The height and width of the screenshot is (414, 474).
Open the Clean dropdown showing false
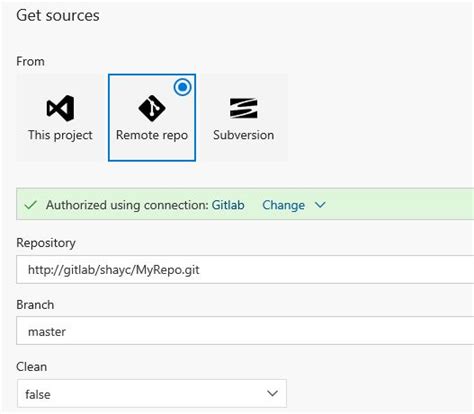[x=152, y=393]
